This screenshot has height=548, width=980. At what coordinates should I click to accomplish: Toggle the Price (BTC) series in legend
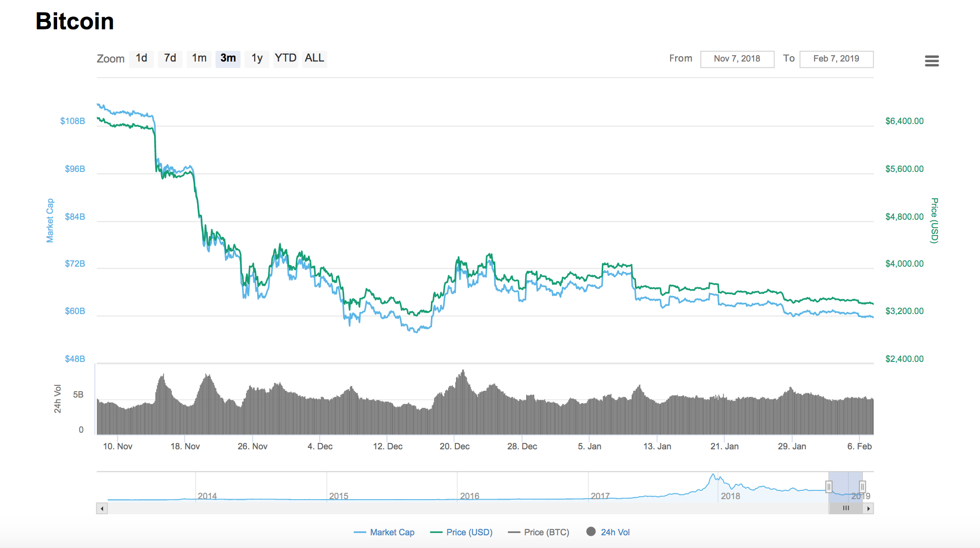pyautogui.click(x=539, y=532)
